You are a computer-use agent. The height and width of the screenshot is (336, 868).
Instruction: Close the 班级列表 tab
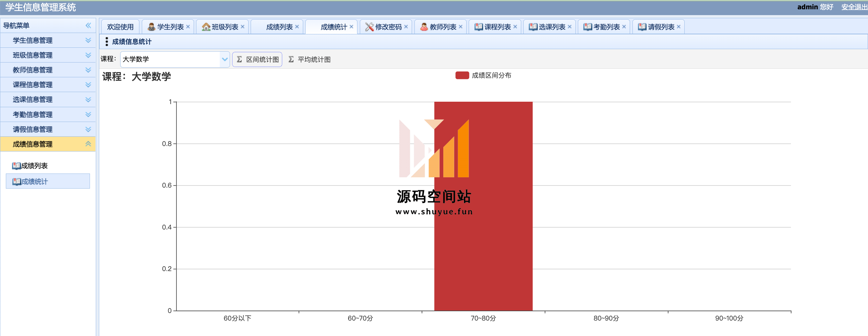[242, 27]
